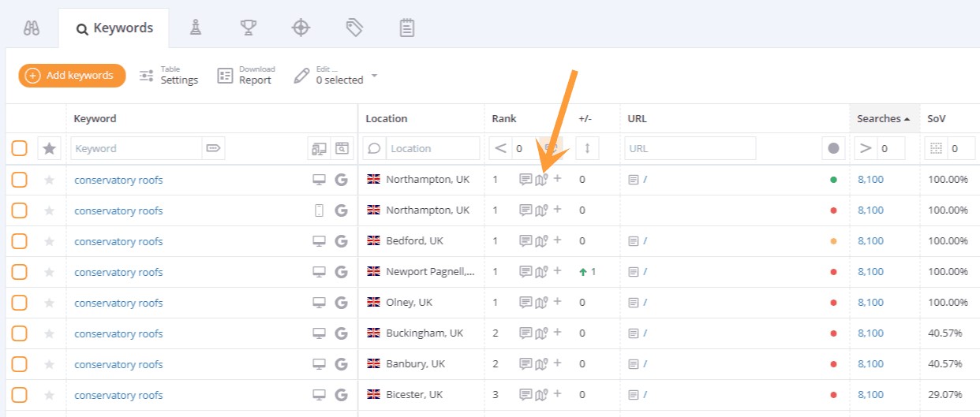This screenshot has width=980, height=417.
Task: Sort by the Rank column header
Action: (x=504, y=119)
